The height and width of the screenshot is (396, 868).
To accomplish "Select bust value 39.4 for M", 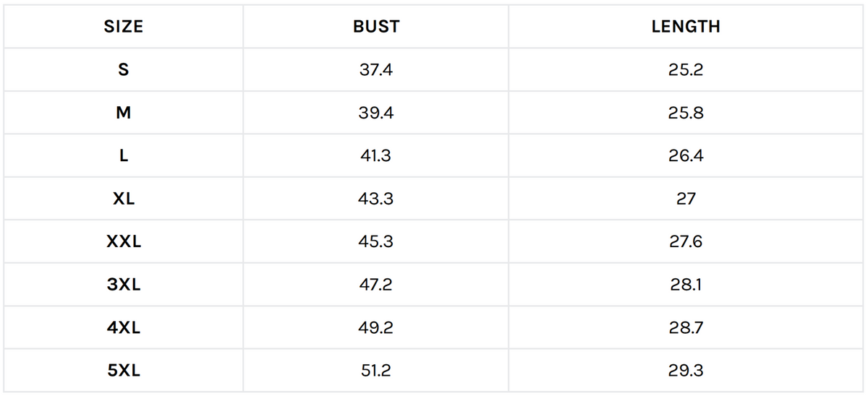I will pos(376,113).
